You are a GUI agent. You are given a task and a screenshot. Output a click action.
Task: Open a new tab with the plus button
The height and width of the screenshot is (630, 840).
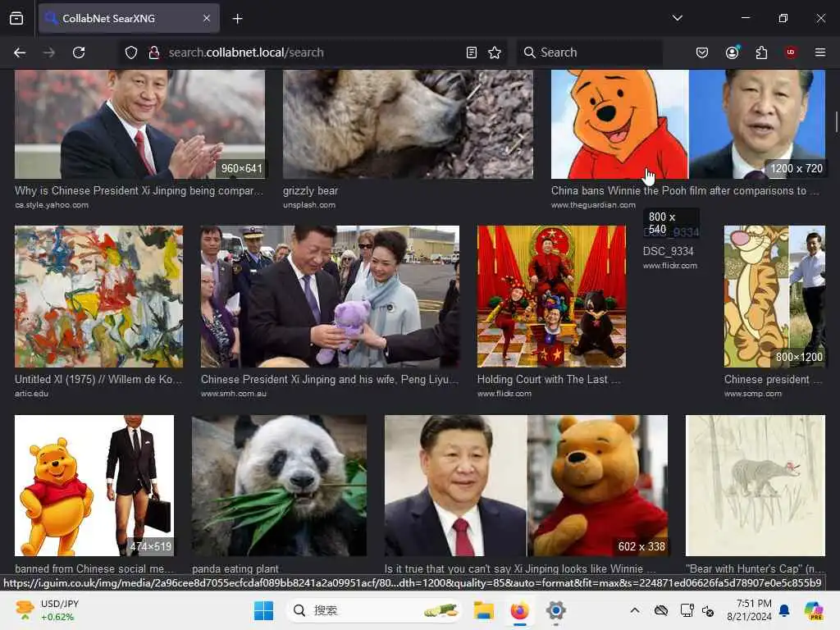pyautogui.click(x=237, y=19)
